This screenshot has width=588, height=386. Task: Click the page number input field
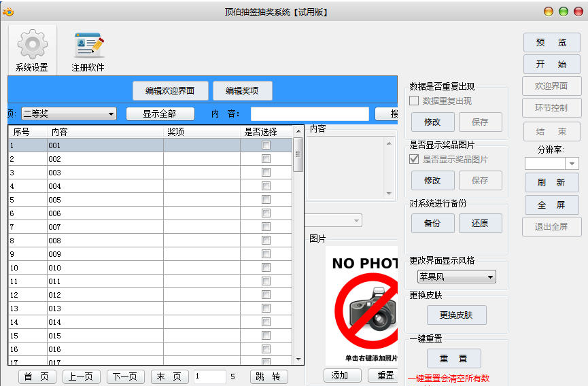209,376
